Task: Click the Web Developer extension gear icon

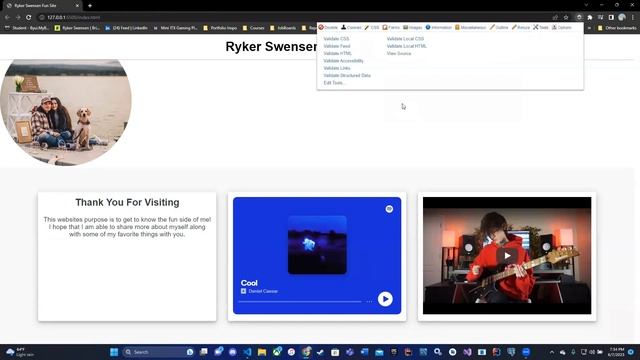Action: (579, 18)
